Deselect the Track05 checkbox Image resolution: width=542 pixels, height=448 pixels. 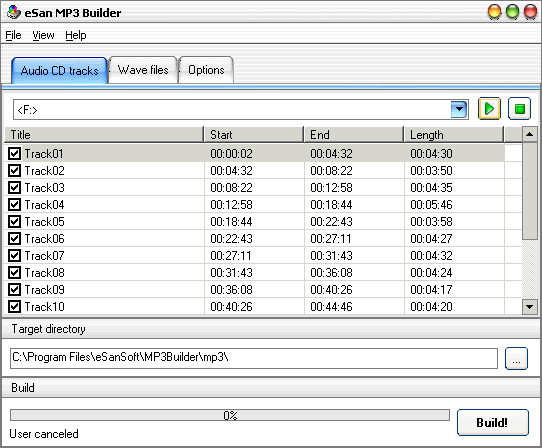pyautogui.click(x=14, y=221)
